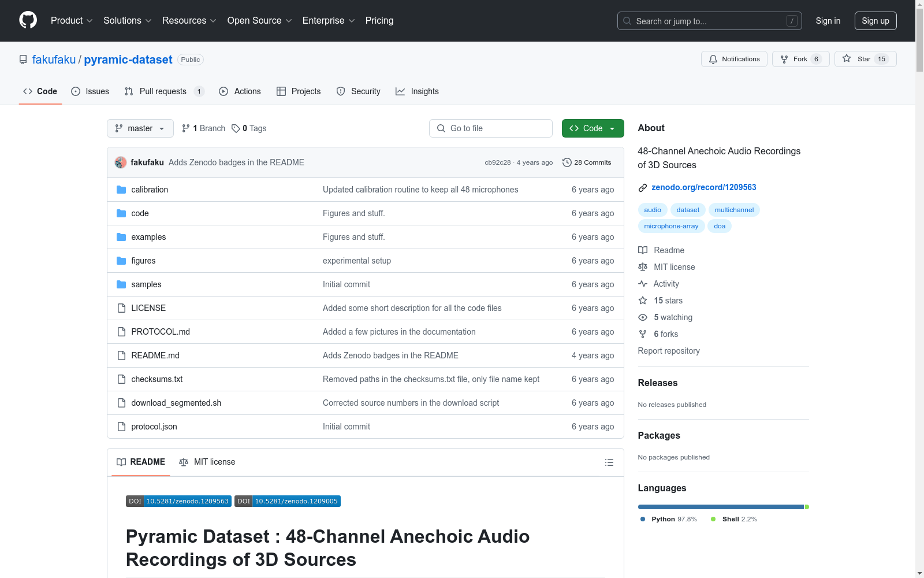Image resolution: width=924 pixels, height=578 pixels.
Task: Click the protocol.json file icon
Action: coord(121,427)
